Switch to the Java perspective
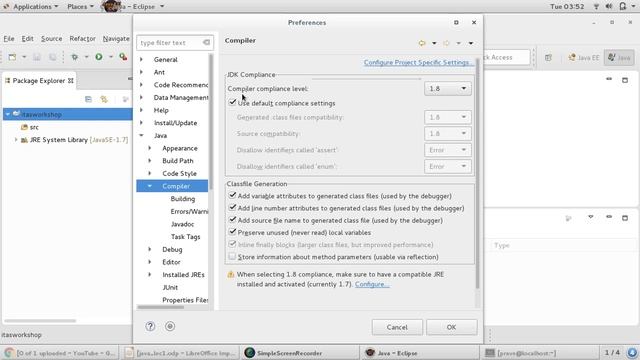The image size is (640, 360). pyautogui.click(x=619, y=58)
